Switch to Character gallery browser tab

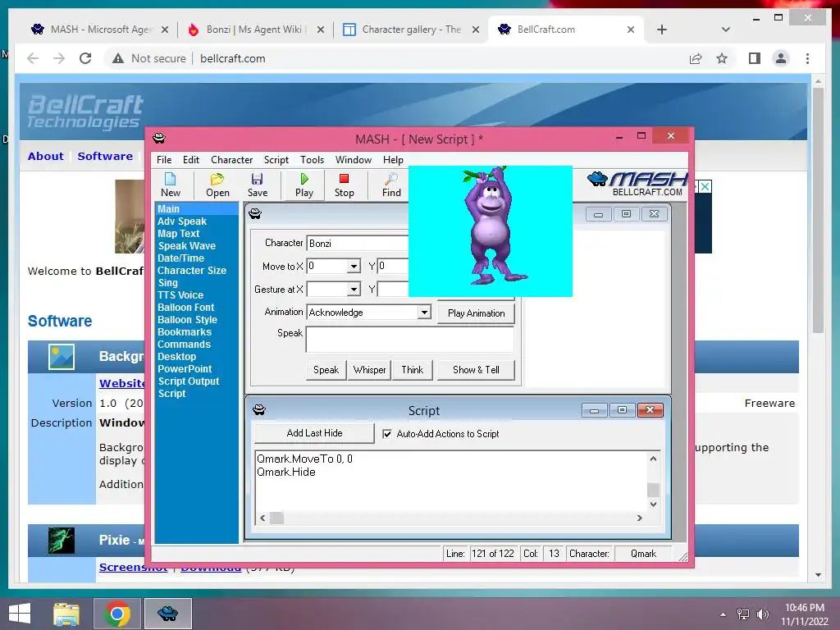coord(410,30)
